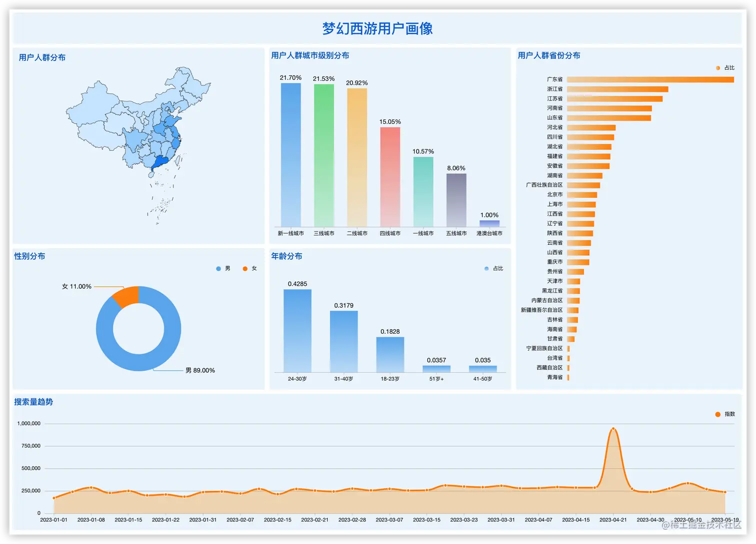Click the 0.4285 age value label
Image resolution: width=756 pixels, height=544 pixels.
[x=297, y=284]
